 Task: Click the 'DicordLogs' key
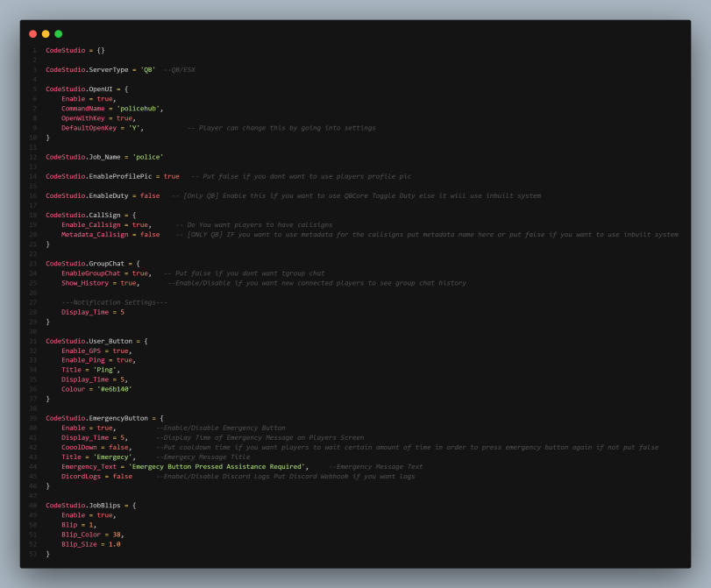(82, 477)
